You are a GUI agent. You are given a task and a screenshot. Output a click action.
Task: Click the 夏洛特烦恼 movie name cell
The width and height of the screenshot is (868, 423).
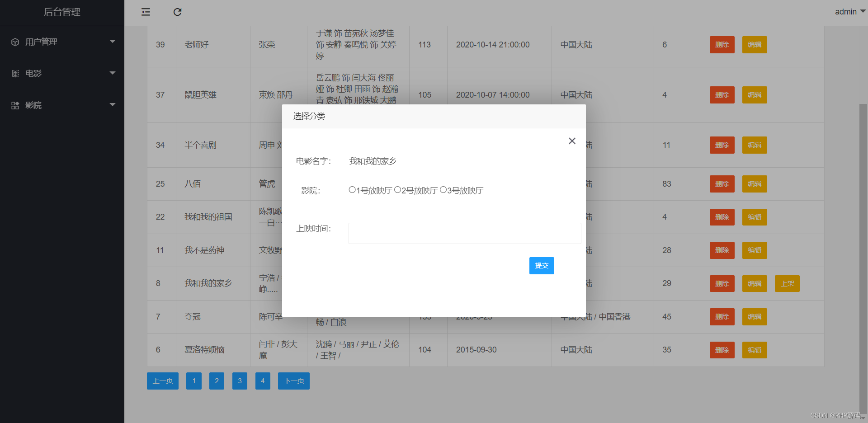click(x=213, y=350)
